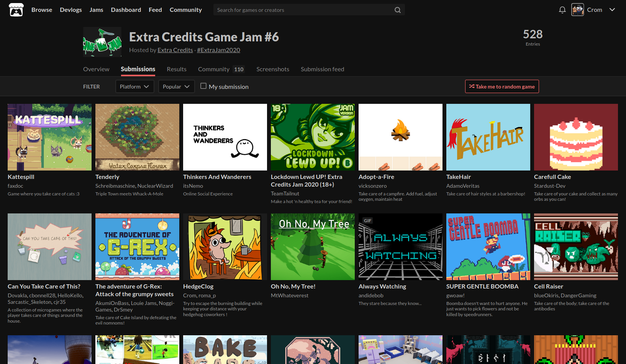Open the Feed page
The image size is (626, 364).
click(155, 10)
